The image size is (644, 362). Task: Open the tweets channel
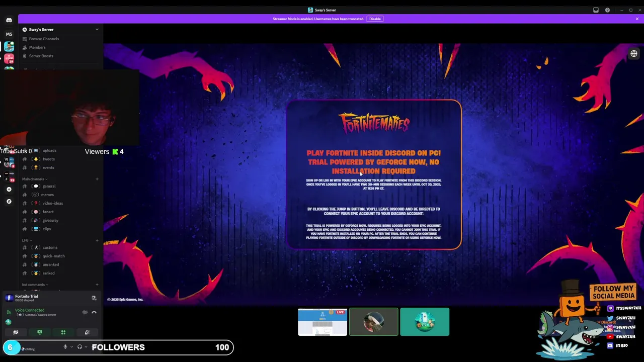point(60,159)
